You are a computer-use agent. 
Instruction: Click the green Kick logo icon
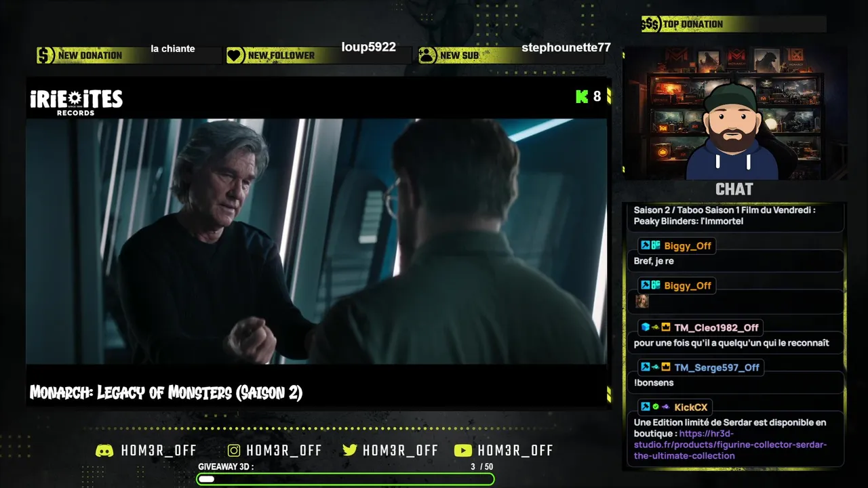(x=582, y=96)
